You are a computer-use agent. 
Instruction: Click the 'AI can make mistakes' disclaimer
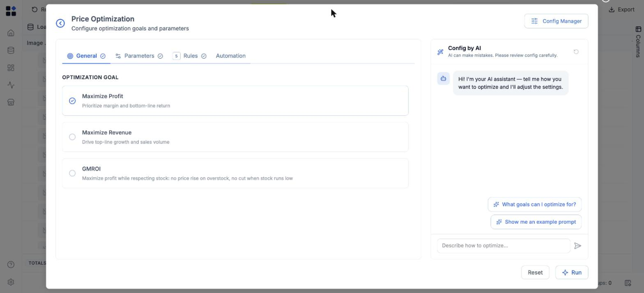(503, 55)
